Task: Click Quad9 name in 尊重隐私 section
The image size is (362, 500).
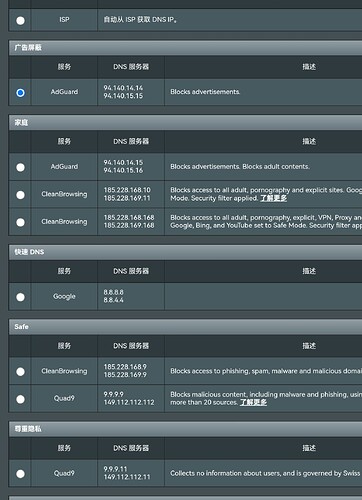Action: coord(64,473)
